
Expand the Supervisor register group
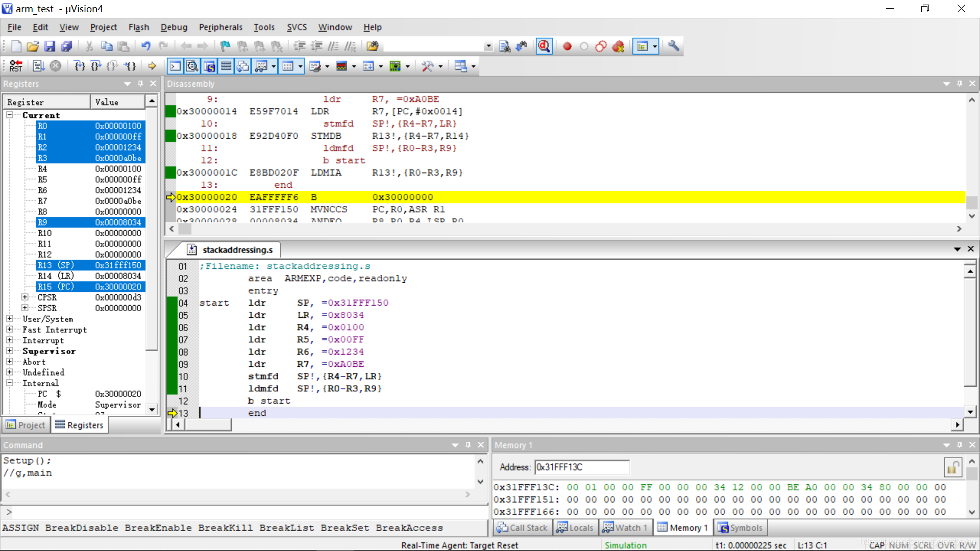point(9,350)
